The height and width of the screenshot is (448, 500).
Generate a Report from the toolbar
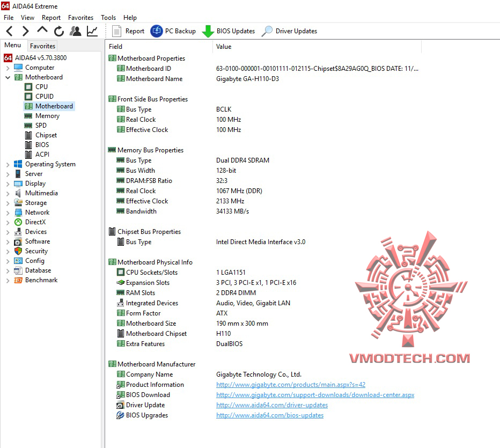click(128, 31)
